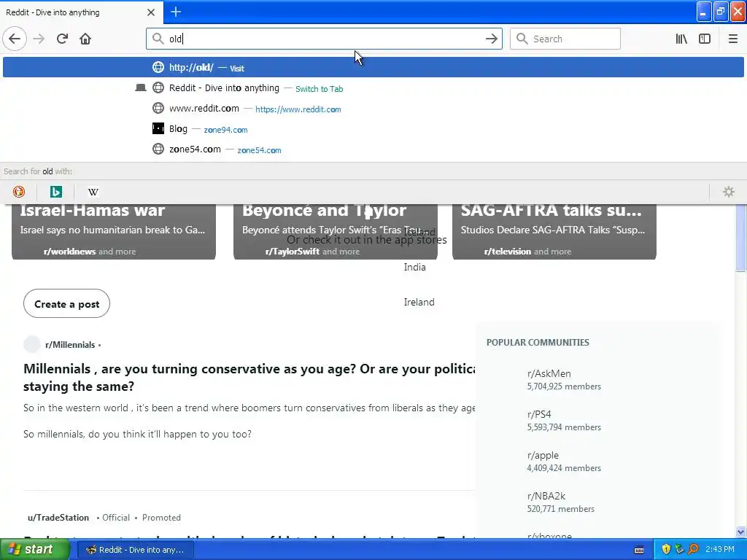This screenshot has width=747, height=560.
Task: Click the vertical scrollbar thumb
Action: point(741,237)
